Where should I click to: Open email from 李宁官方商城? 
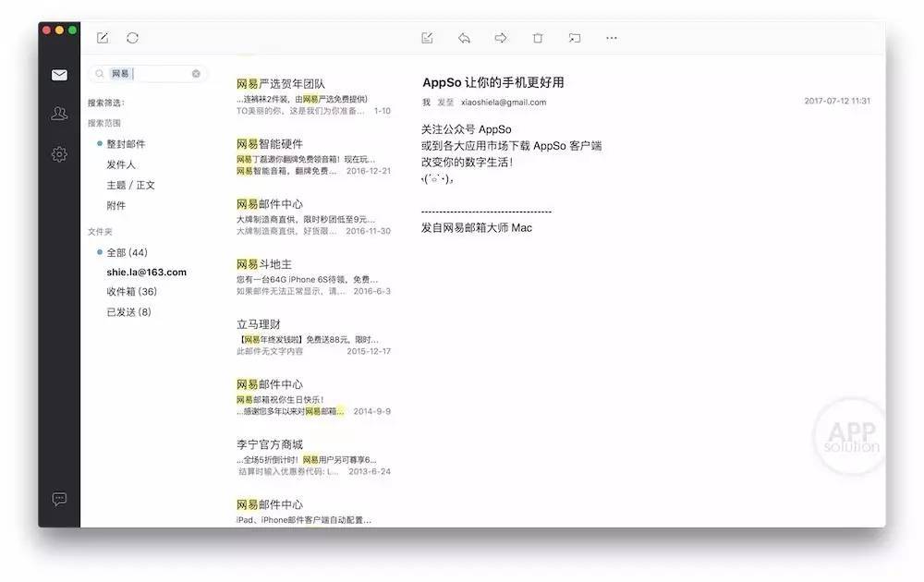point(313,457)
